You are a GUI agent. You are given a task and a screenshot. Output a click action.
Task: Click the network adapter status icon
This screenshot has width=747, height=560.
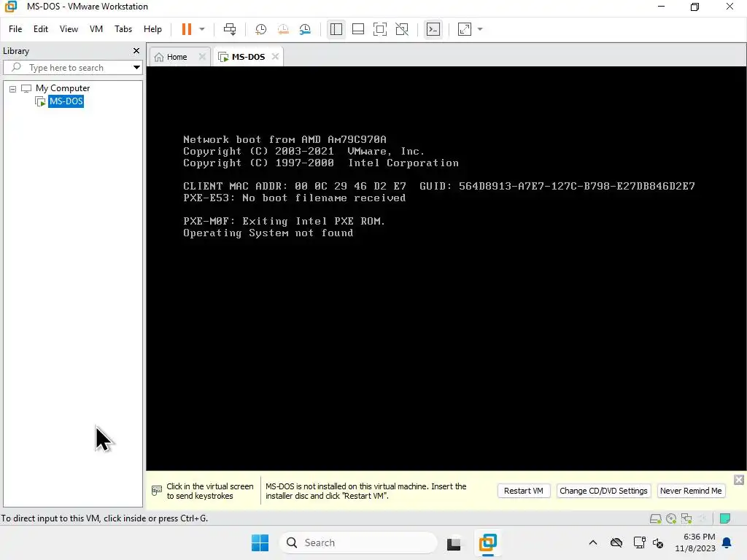pyautogui.click(x=686, y=518)
